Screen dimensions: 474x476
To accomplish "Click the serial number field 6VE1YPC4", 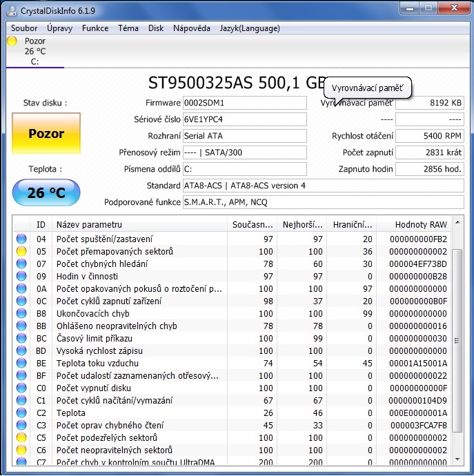I will [244, 119].
